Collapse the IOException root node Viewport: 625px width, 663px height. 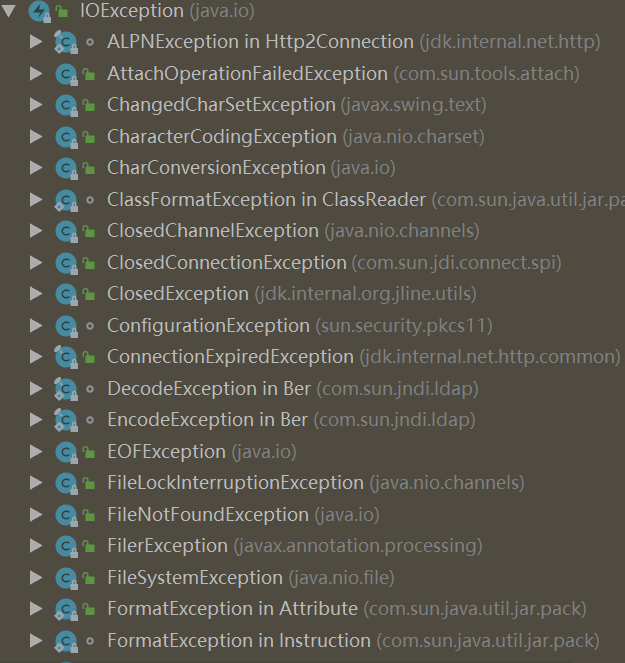pos(9,11)
